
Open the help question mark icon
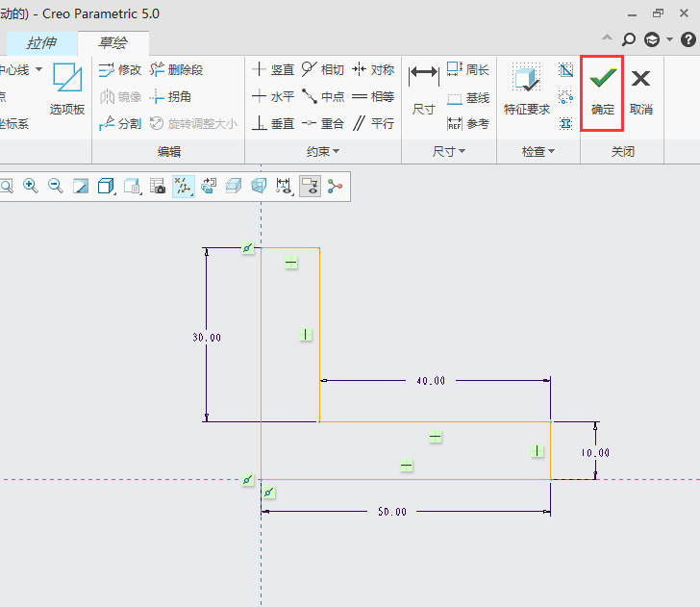click(x=688, y=39)
